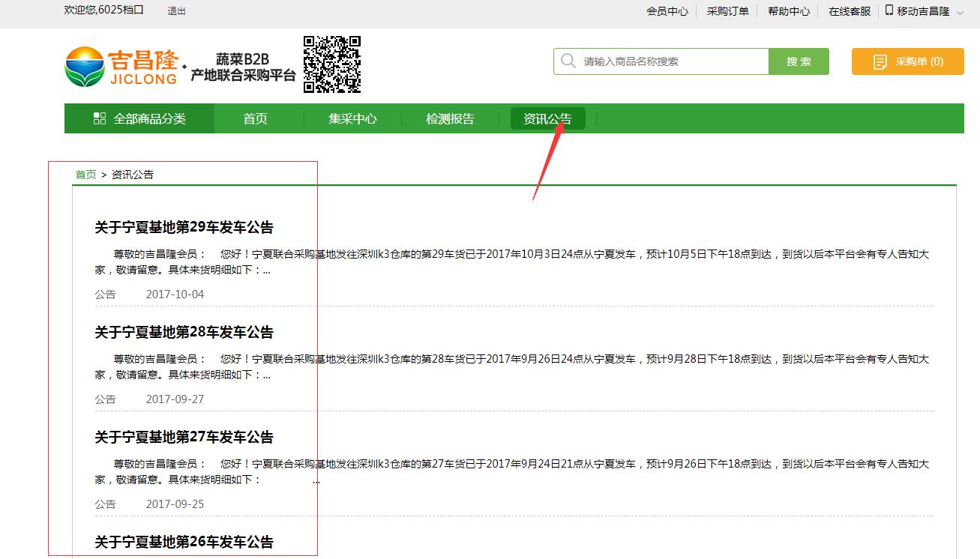Click the Jiclong logo icon
This screenshot has width=980, height=559.
[84, 66]
